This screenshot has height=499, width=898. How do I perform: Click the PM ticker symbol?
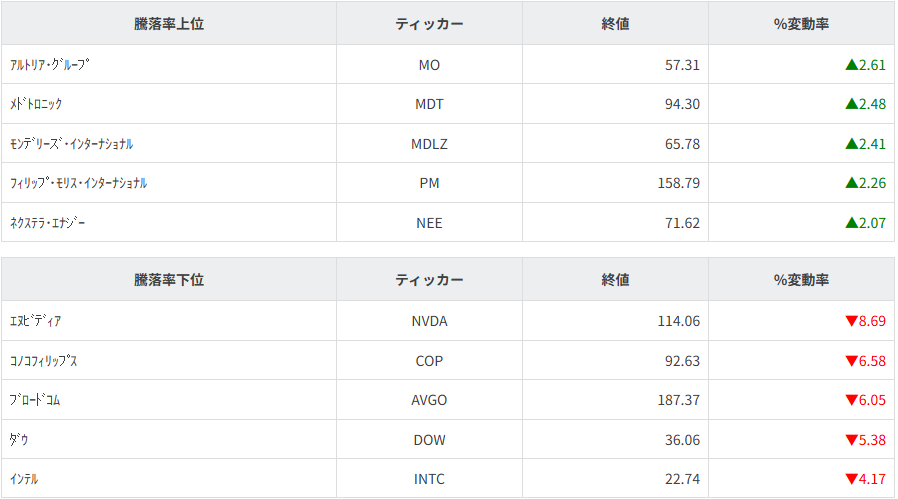click(x=429, y=183)
